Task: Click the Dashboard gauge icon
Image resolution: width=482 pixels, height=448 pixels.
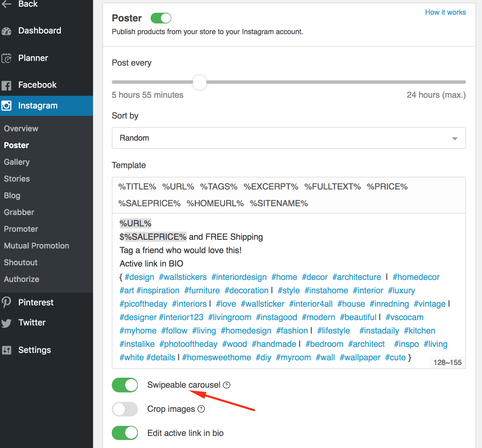Action: coord(6,31)
